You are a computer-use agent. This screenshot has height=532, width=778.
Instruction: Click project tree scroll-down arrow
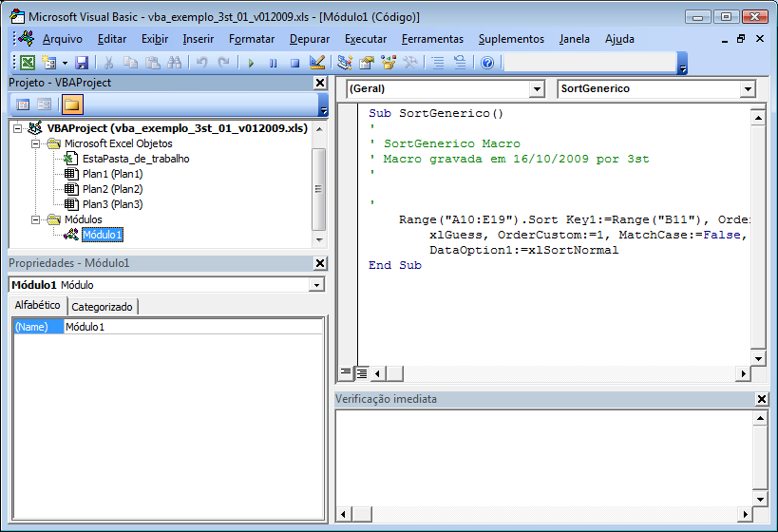click(319, 240)
